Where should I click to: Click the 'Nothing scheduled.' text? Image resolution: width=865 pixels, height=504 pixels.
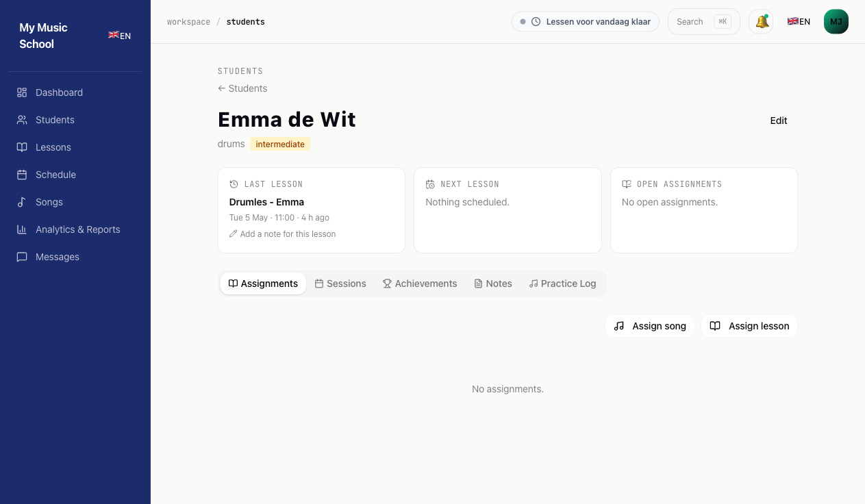(x=468, y=202)
